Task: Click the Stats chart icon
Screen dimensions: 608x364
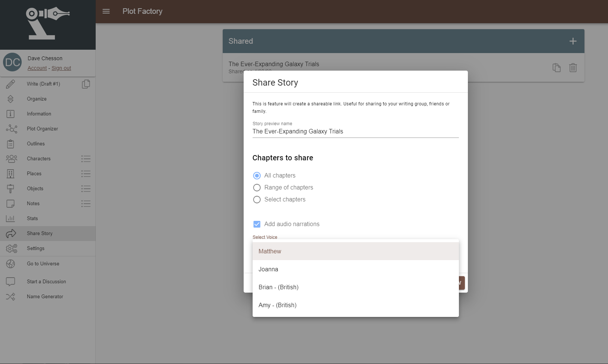Action: coord(11,218)
